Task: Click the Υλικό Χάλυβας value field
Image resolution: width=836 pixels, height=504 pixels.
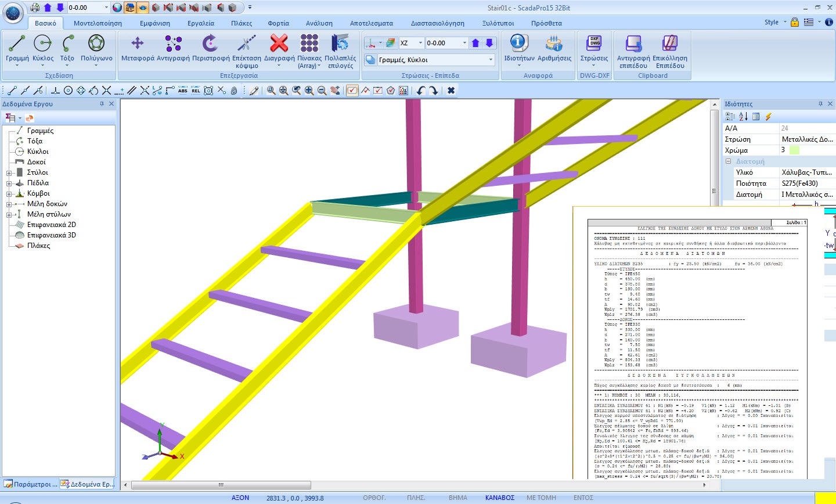Action: 807,172
